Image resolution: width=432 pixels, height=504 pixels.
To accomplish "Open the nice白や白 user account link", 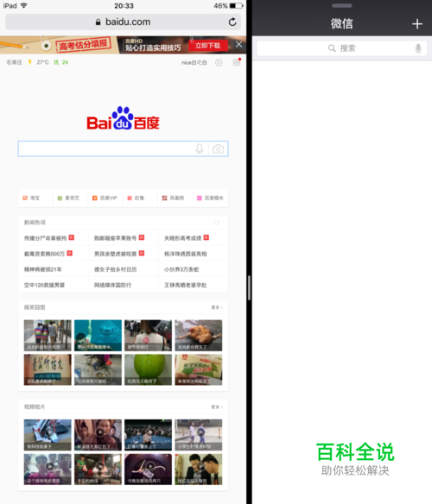I will pos(194,63).
